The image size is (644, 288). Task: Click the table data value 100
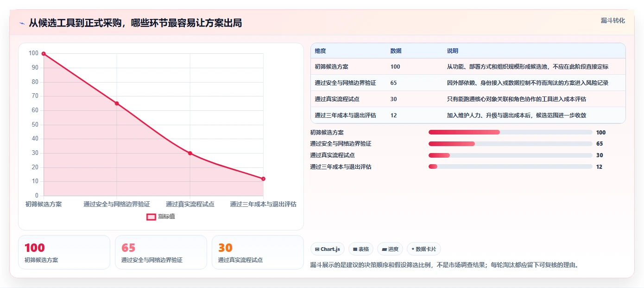pyautogui.click(x=395, y=67)
